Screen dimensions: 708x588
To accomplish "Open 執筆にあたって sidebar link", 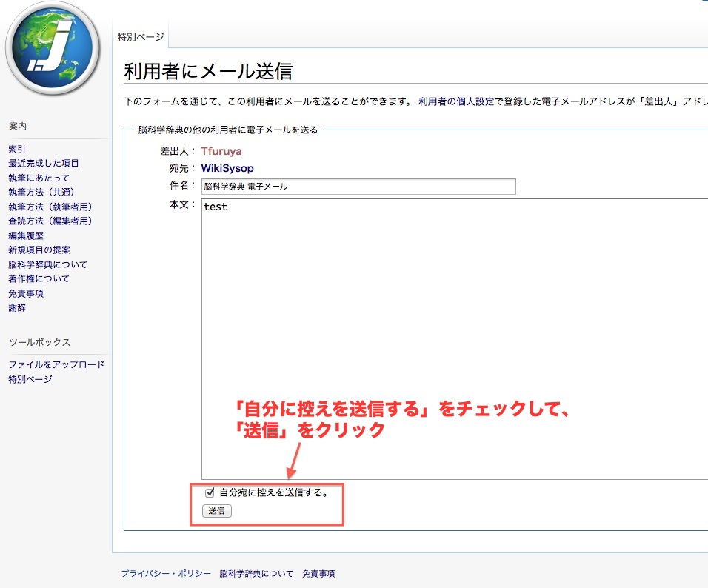I will coord(39,178).
